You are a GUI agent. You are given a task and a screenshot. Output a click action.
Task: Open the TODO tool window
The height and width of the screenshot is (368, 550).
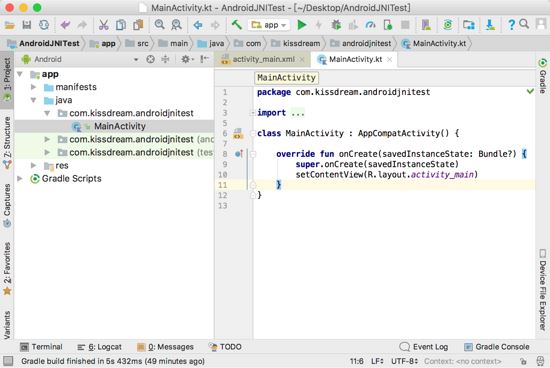[x=225, y=347]
